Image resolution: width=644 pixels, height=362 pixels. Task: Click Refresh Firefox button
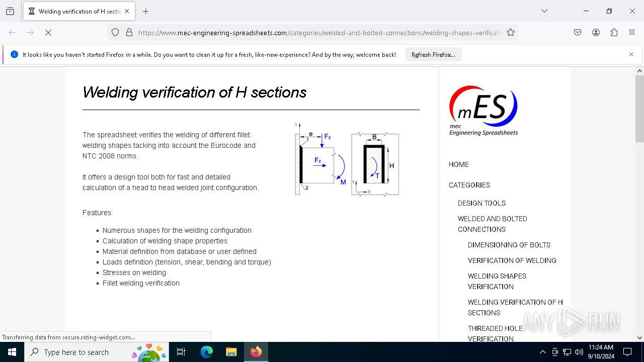click(433, 55)
